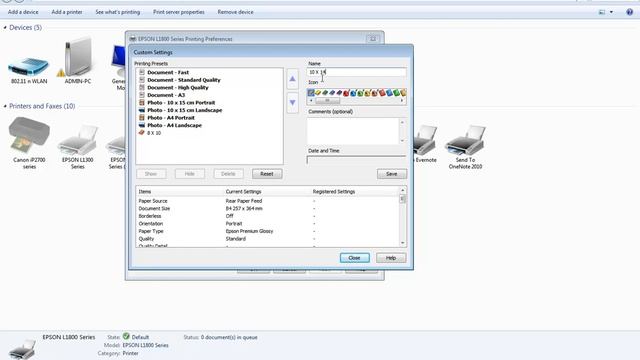Click settings list scrollbar up arrow

click(402, 190)
